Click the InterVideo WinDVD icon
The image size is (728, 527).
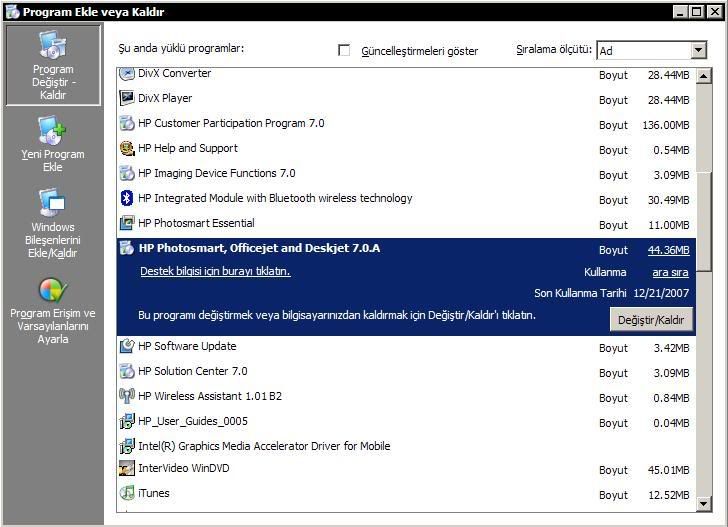point(127,468)
